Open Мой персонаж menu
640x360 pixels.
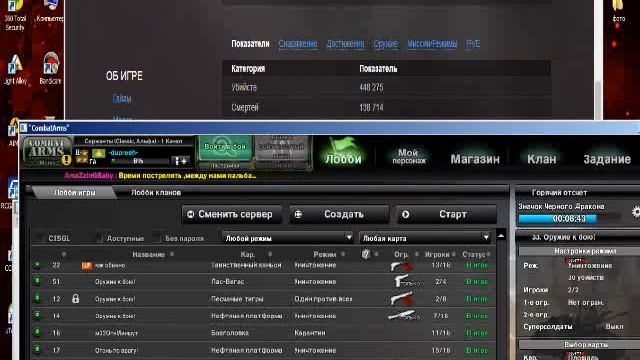coord(409,156)
